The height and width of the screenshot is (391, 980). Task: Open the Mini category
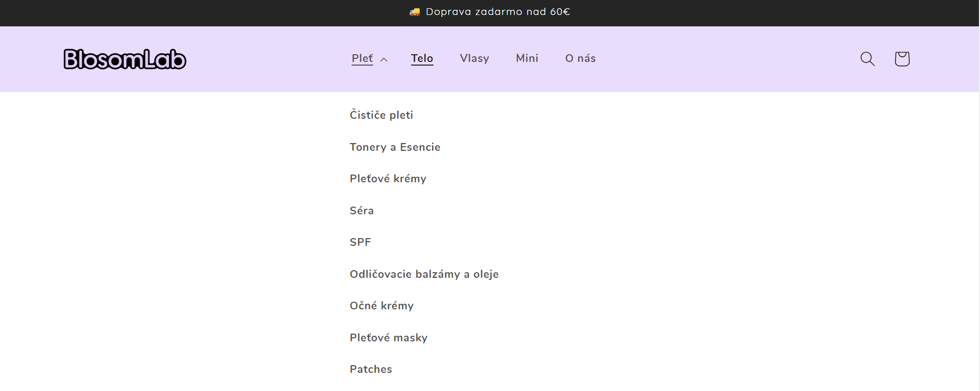click(527, 58)
